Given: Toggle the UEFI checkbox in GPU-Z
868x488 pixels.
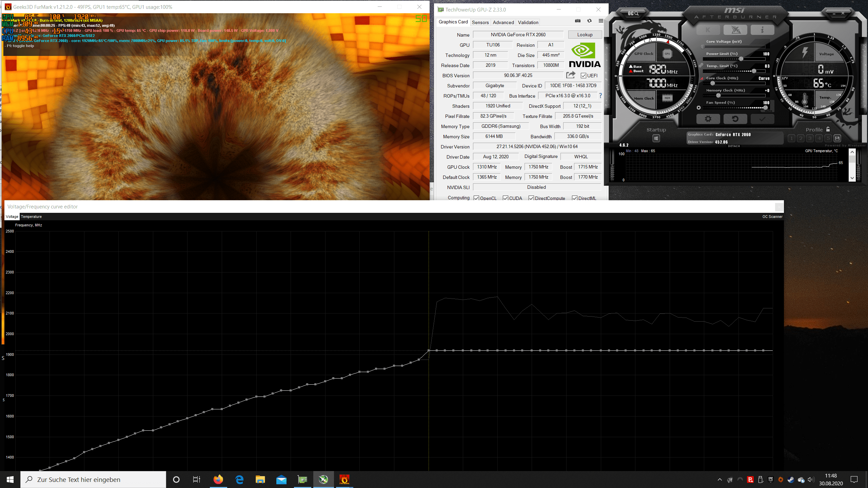Looking at the screenshot, I should coord(584,76).
